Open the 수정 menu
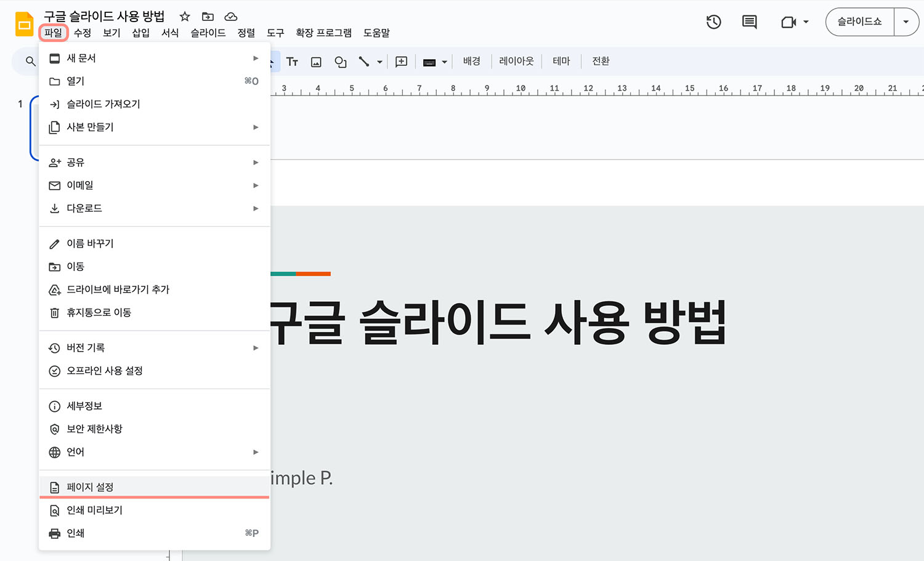Image resolution: width=924 pixels, height=561 pixels. 83,33
